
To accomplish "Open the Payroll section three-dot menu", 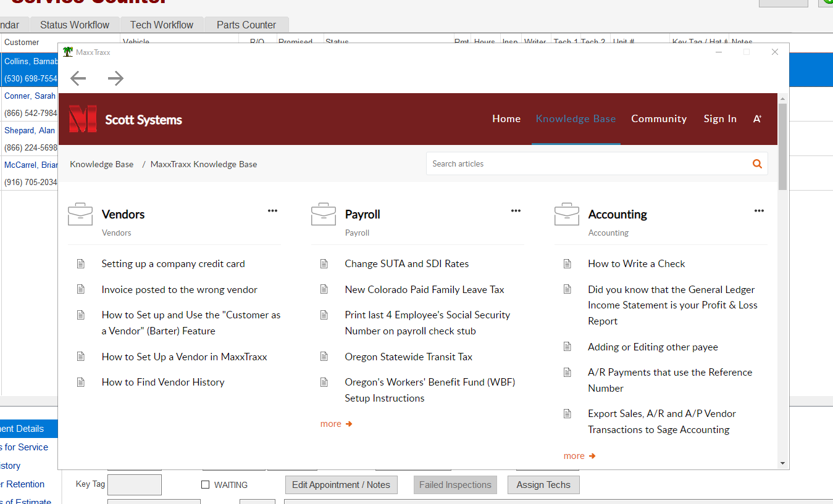I will click(x=516, y=211).
